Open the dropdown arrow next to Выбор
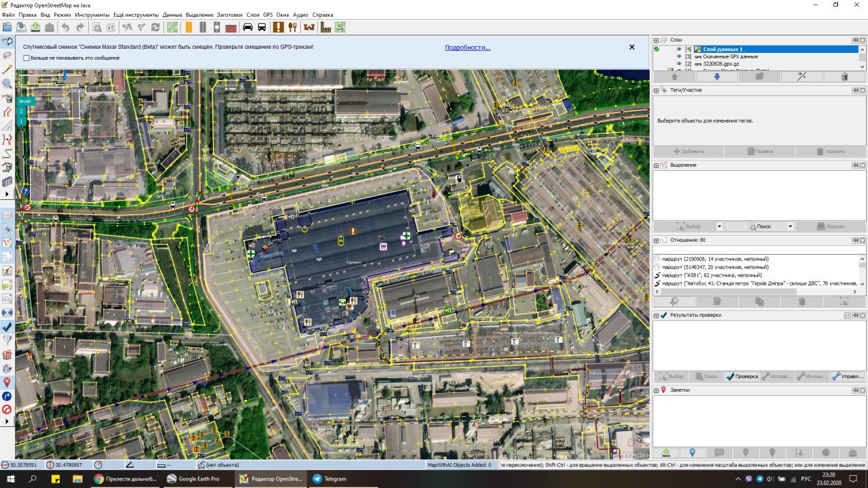This screenshot has height=488, width=868. click(x=719, y=226)
